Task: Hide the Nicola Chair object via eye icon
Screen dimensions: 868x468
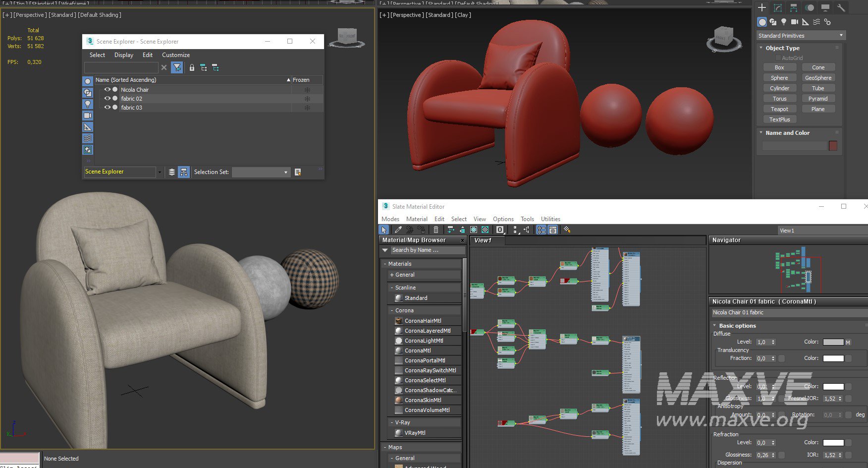Action: pos(107,90)
